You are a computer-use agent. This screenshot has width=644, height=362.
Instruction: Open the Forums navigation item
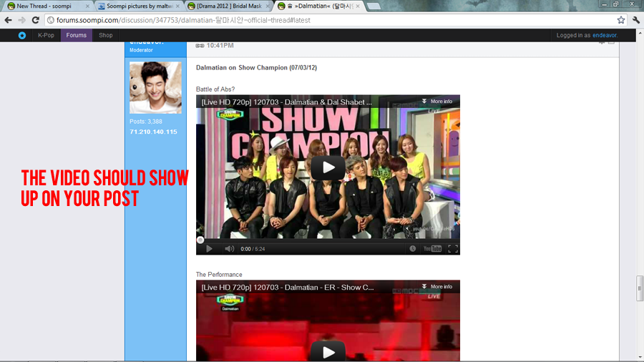point(77,35)
